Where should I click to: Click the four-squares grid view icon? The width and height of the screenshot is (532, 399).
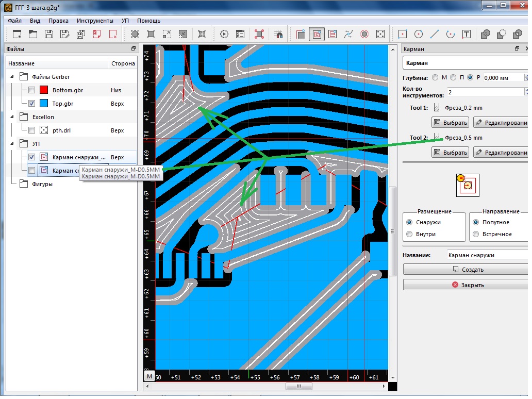202,34
